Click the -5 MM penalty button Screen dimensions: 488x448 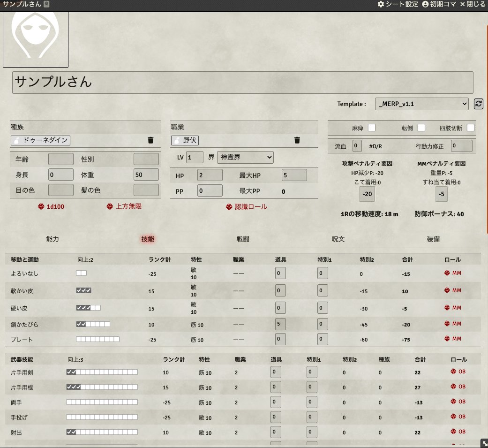[x=441, y=194]
